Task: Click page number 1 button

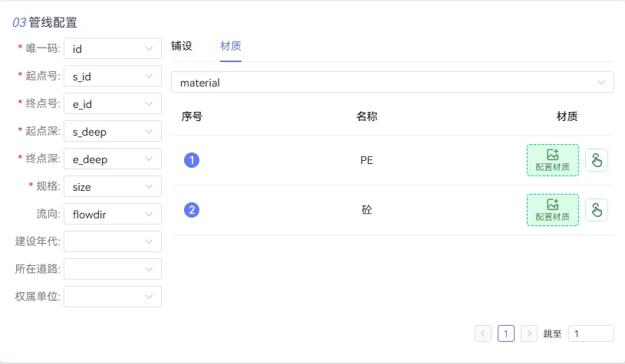Action: point(506,333)
